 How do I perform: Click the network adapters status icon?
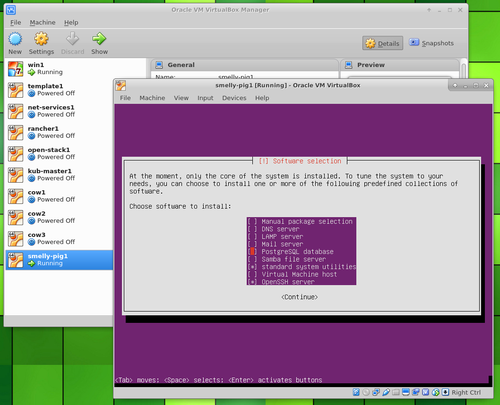(376, 392)
